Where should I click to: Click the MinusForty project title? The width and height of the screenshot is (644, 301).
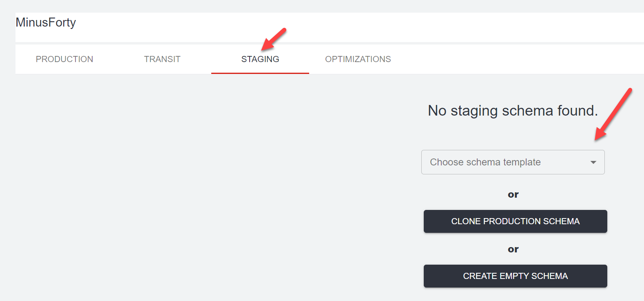[46, 22]
